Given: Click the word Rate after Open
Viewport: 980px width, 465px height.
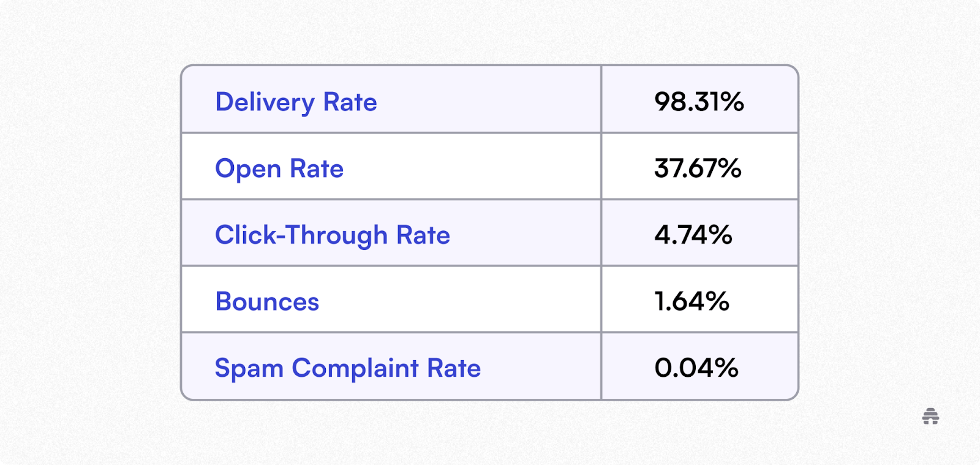Looking at the screenshot, I should click(317, 168).
